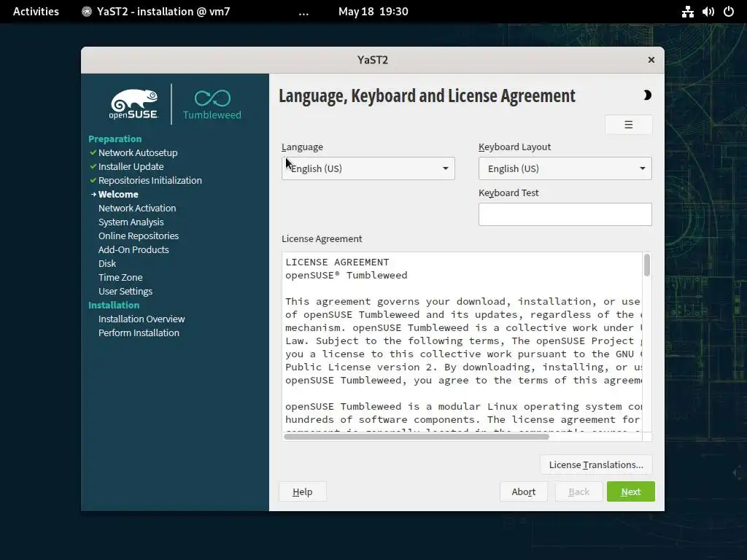The image size is (747, 560).
Task: Click the Tumbleweed infinity logo
Action: (x=212, y=104)
